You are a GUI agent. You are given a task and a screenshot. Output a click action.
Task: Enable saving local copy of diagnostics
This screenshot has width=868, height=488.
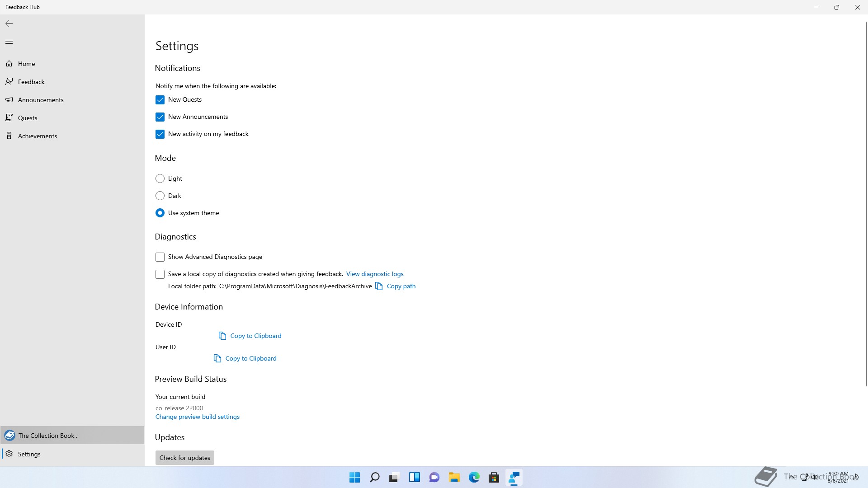pyautogui.click(x=160, y=274)
